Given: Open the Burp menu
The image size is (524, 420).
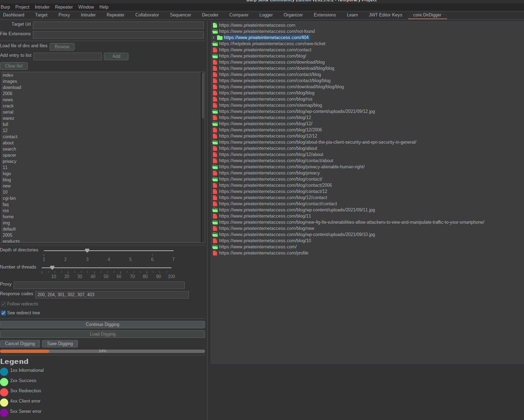Looking at the screenshot, I should (x=5, y=7).
